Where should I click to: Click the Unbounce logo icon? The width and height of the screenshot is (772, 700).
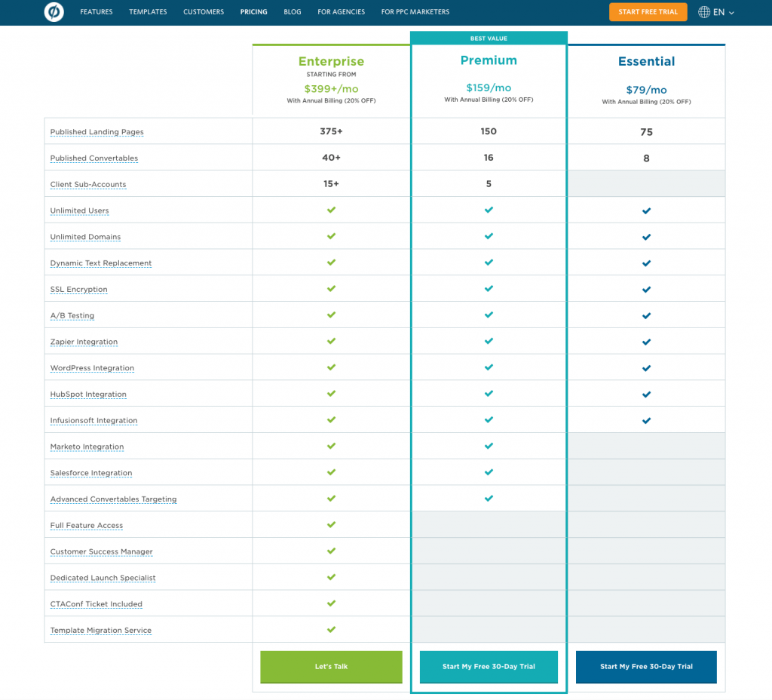(54, 12)
